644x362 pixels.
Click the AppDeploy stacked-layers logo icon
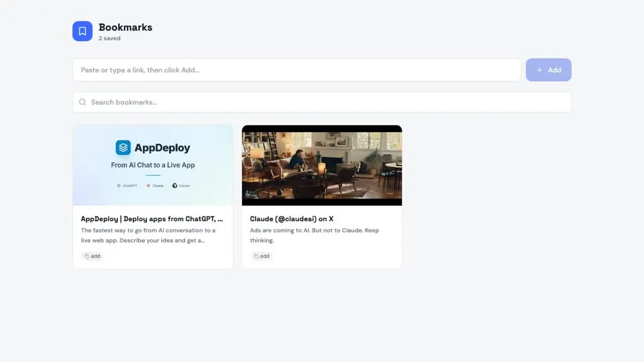pyautogui.click(x=123, y=147)
